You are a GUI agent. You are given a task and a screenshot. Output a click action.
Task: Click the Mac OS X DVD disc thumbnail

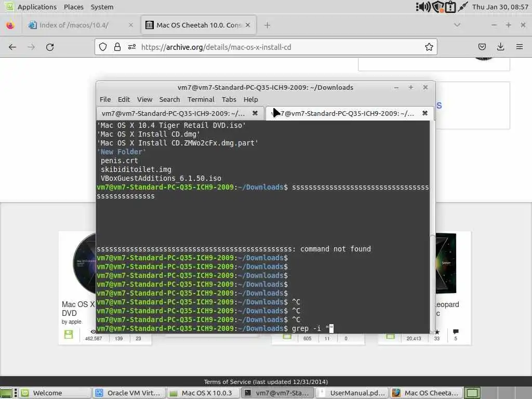pos(85,263)
